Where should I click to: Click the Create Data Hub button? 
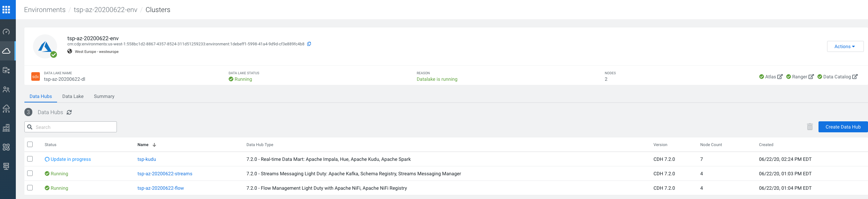coord(843,127)
